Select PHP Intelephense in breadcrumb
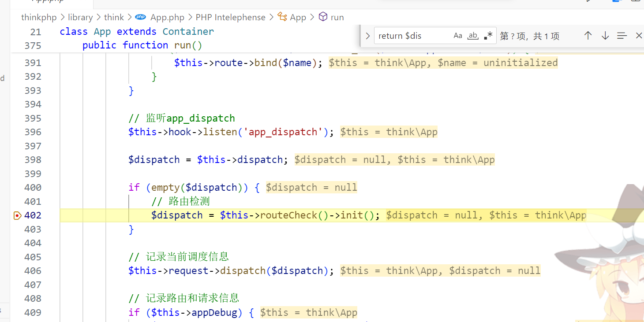The height and width of the screenshot is (322, 644). (230, 17)
